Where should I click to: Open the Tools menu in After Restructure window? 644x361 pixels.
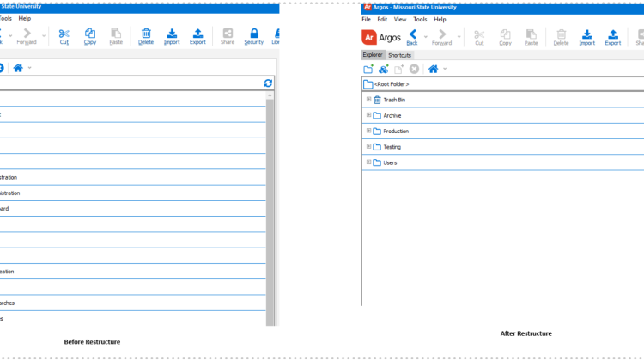pyautogui.click(x=420, y=19)
